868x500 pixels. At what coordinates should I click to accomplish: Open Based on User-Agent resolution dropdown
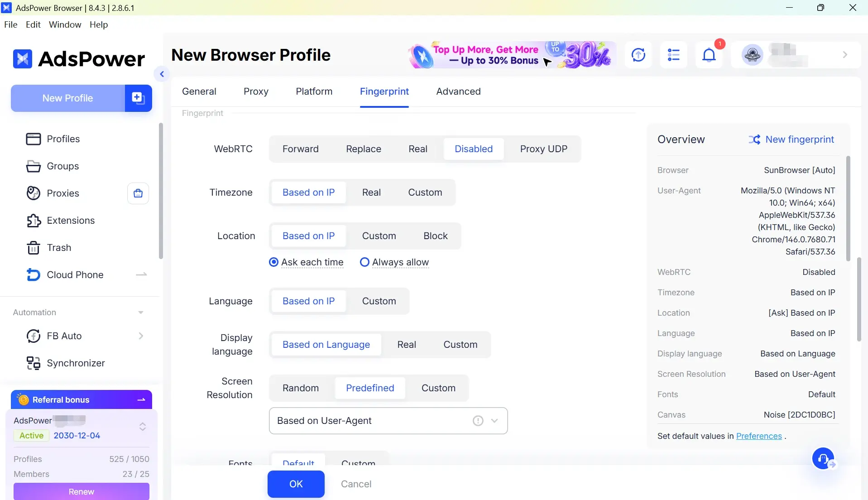click(x=388, y=421)
